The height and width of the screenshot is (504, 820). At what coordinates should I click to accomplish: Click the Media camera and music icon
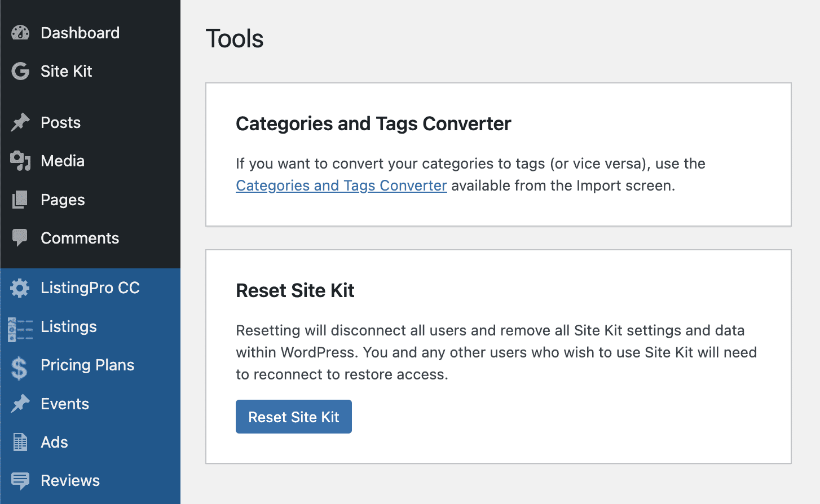pyautogui.click(x=20, y=161)
